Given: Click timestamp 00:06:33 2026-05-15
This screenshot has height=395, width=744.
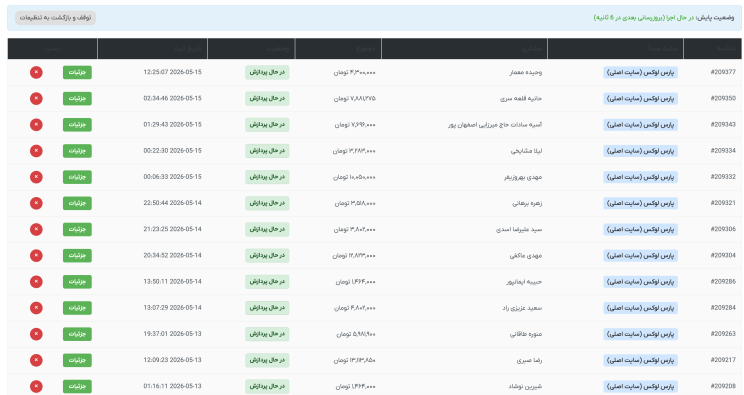Looking at the screenshot, I should 172,177.
